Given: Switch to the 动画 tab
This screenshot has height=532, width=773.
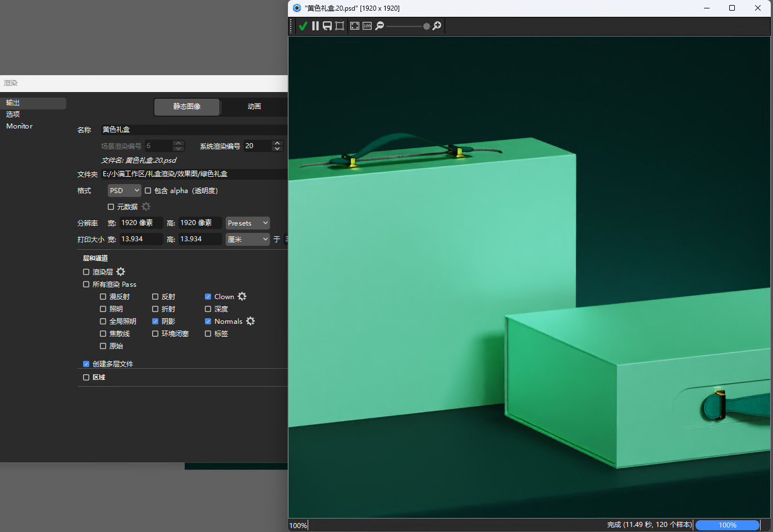Looking at the screenshot, I should [x=254, y=107].
